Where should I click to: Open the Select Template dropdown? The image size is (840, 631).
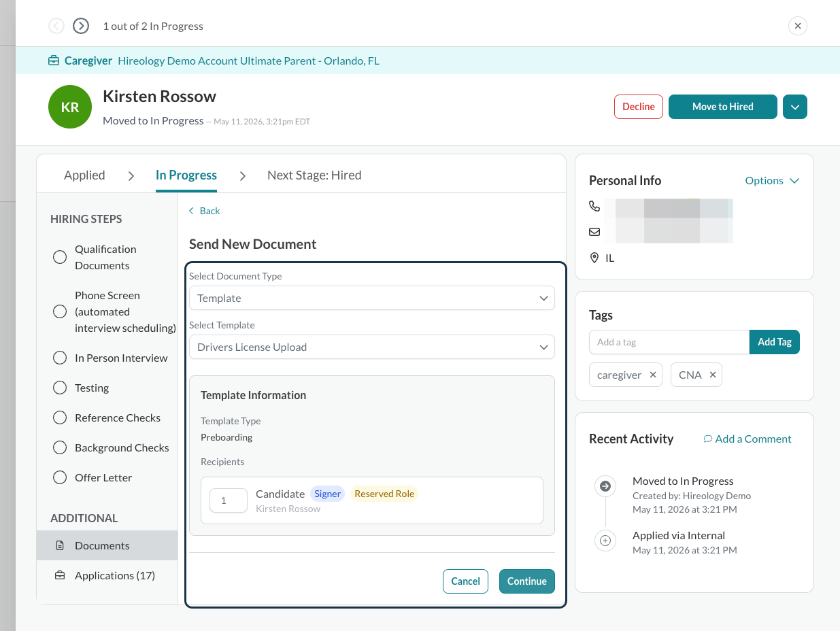pos(372,347)
